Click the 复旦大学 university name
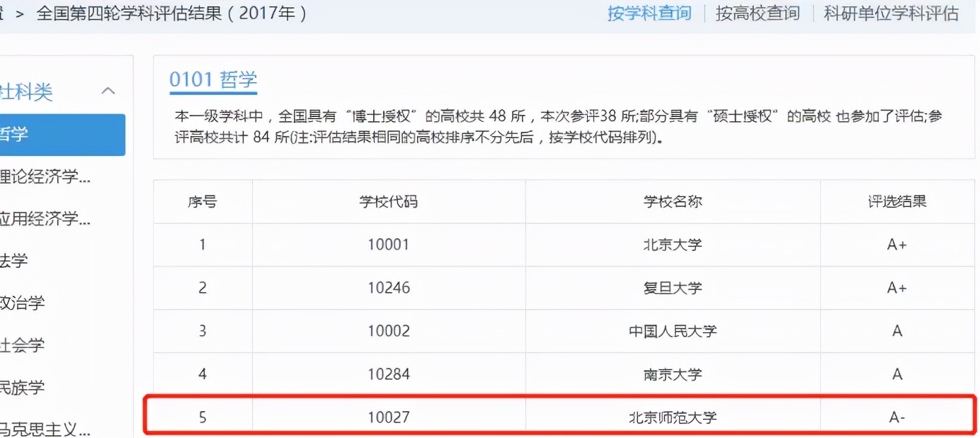 coord(671,288)
